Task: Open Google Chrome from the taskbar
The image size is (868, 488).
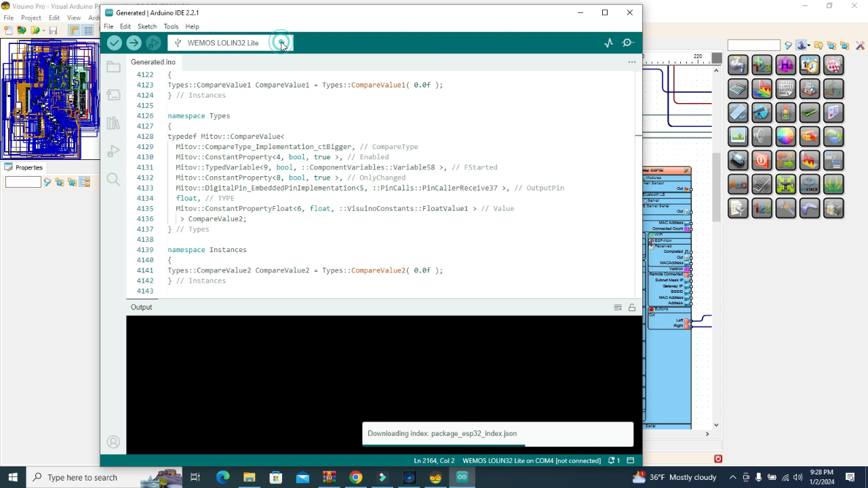Action: [x=356, y=477]
